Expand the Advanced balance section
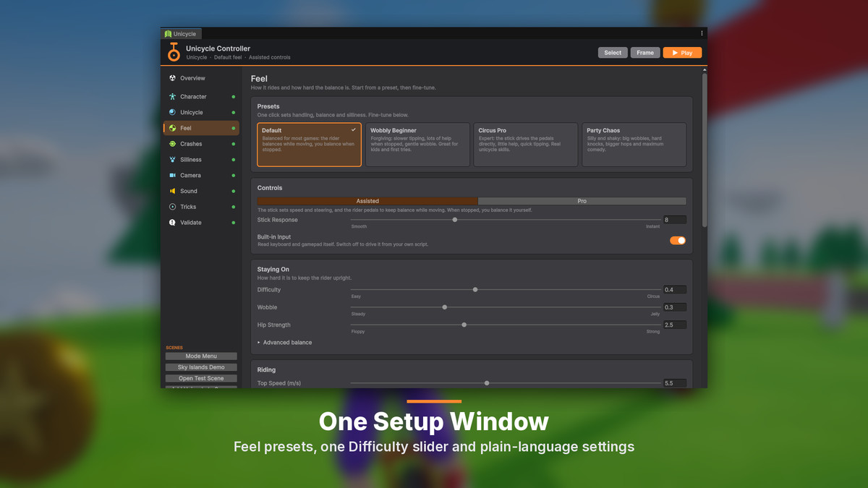Screen dimensions: 868x488 pyautogui.click(x=285, y=343)
